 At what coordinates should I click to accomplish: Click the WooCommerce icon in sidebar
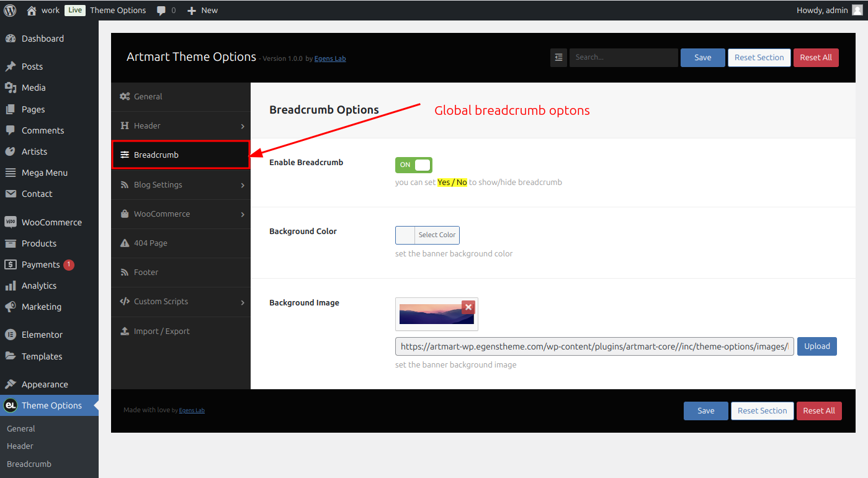[x=11, y=222]
